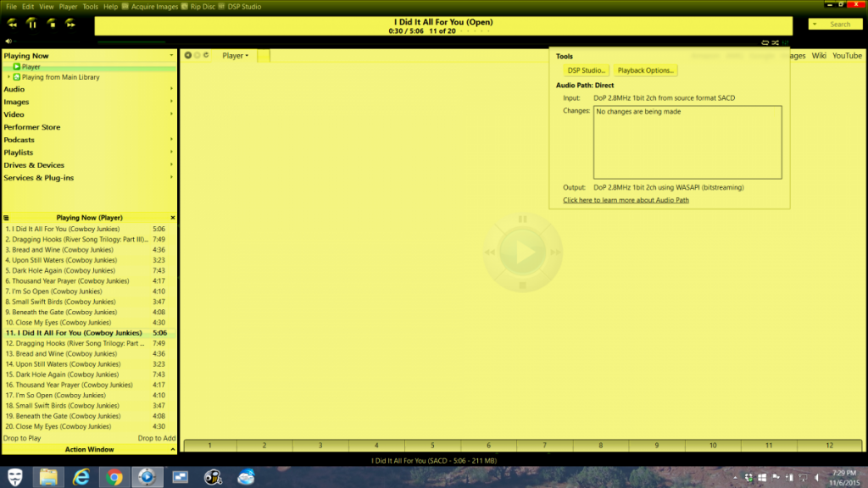Click the pause overlay above the play circle

[x=522, y=219]
